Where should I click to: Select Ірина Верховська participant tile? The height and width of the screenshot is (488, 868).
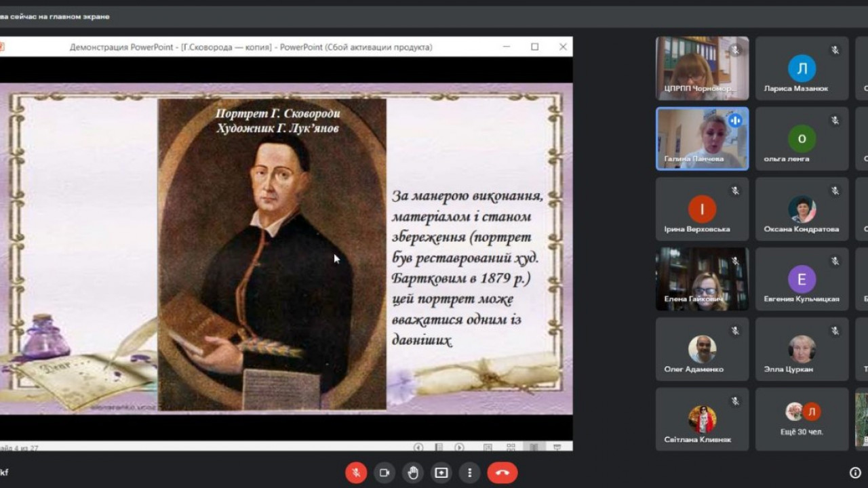702,209
